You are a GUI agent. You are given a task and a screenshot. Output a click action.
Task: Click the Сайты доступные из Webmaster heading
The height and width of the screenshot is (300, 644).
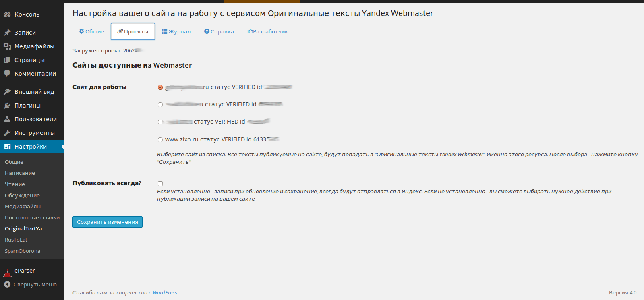coord(132,65)
